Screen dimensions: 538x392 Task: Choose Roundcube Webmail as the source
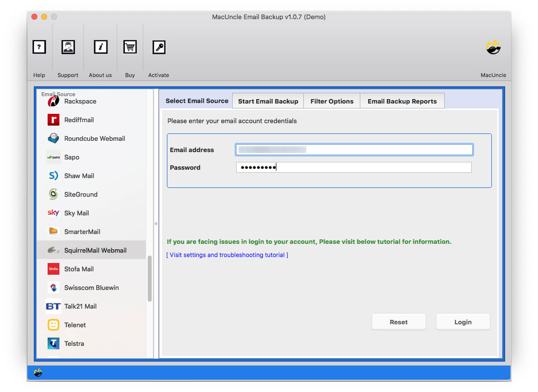(94, 138)
